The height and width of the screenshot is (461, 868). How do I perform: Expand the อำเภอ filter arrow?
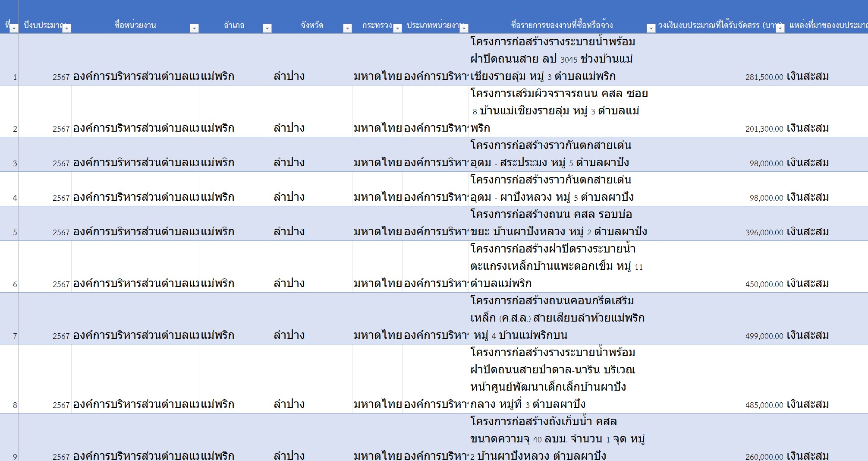tap(267, 28)
